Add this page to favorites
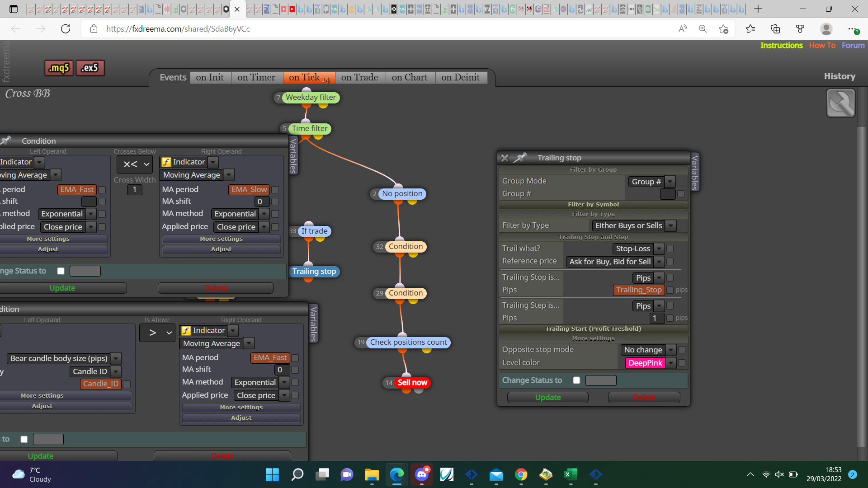 click(x=723, y=29)
